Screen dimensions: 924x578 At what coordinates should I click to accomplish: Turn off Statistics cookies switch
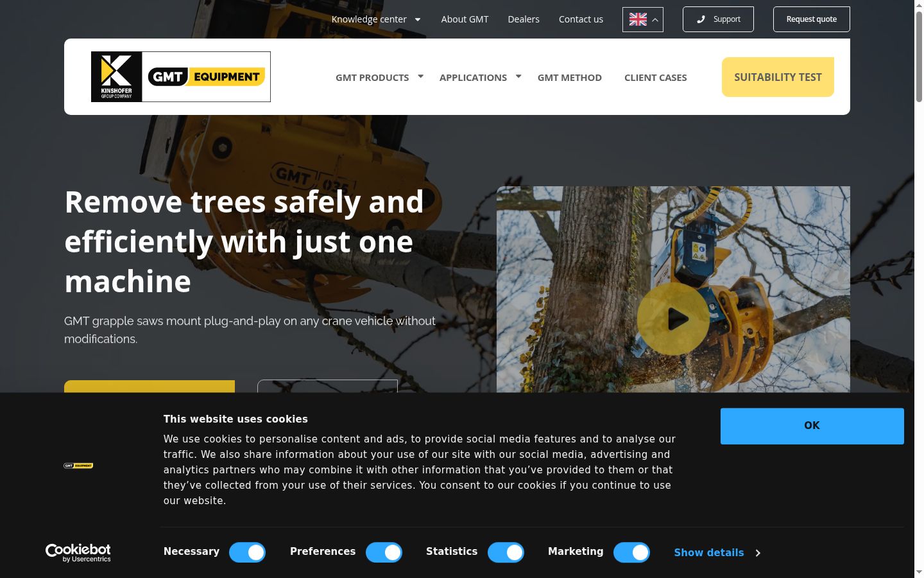point(506,552)
